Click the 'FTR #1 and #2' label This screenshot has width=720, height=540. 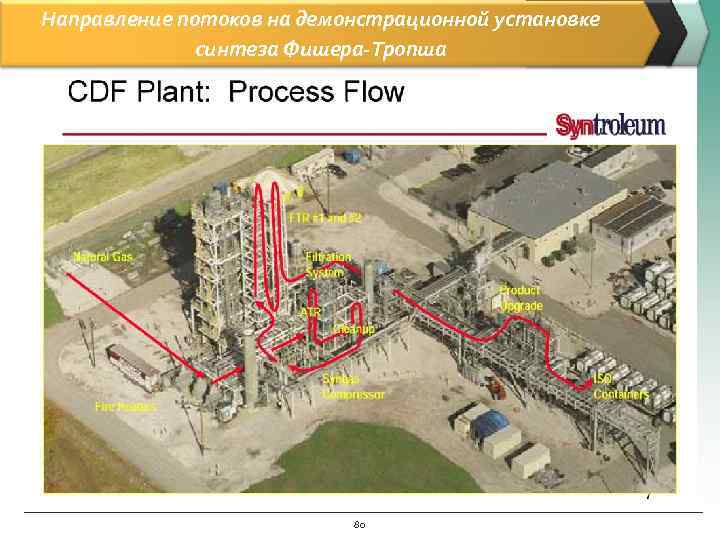325,218
